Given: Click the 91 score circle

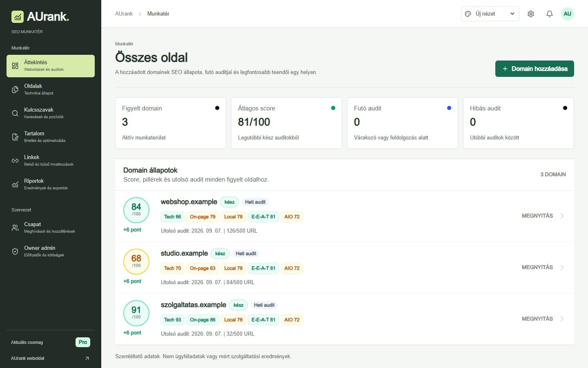Looking at the screenshot, I should tap(136, 313).
